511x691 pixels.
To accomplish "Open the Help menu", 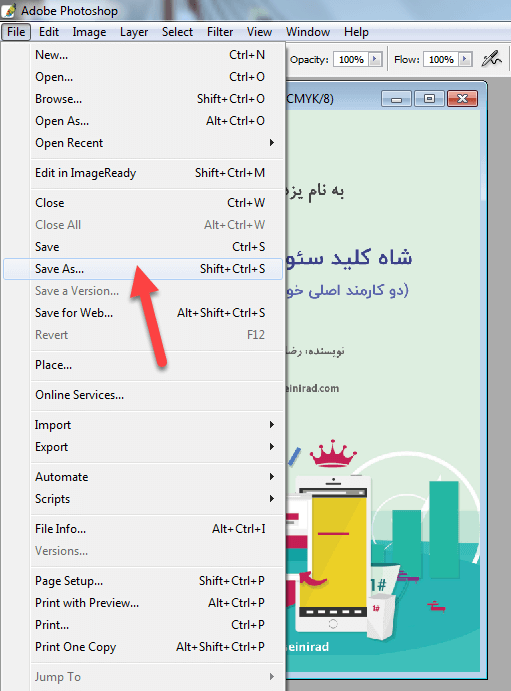I will tap(356, 32).
